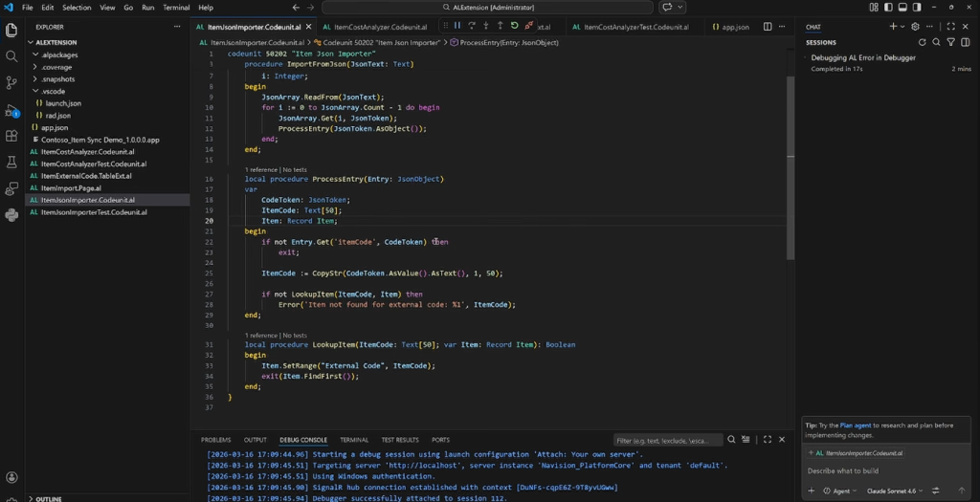Open the Testing flask view
The width and height of the screenshot is (980, 502).
11,163
